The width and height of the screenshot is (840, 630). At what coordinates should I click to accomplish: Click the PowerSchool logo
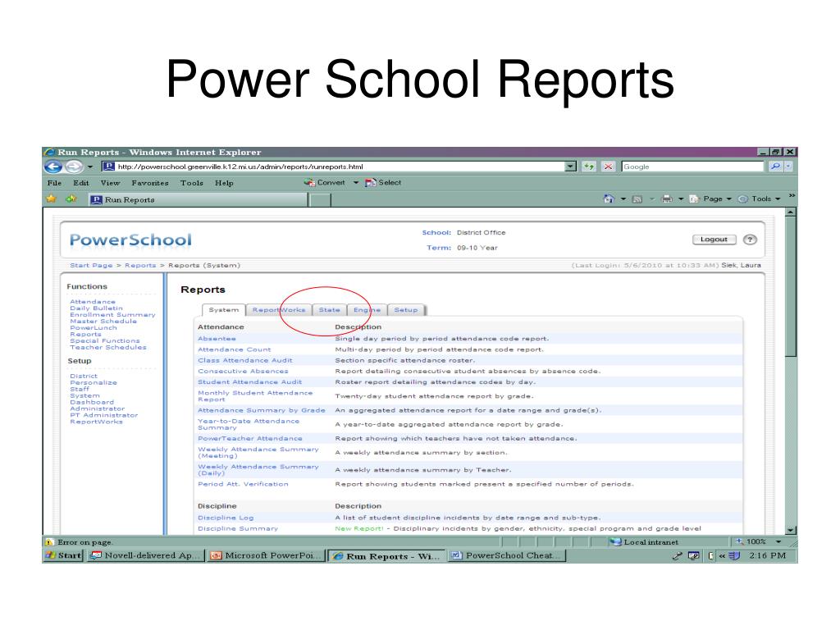click(130, 240)
